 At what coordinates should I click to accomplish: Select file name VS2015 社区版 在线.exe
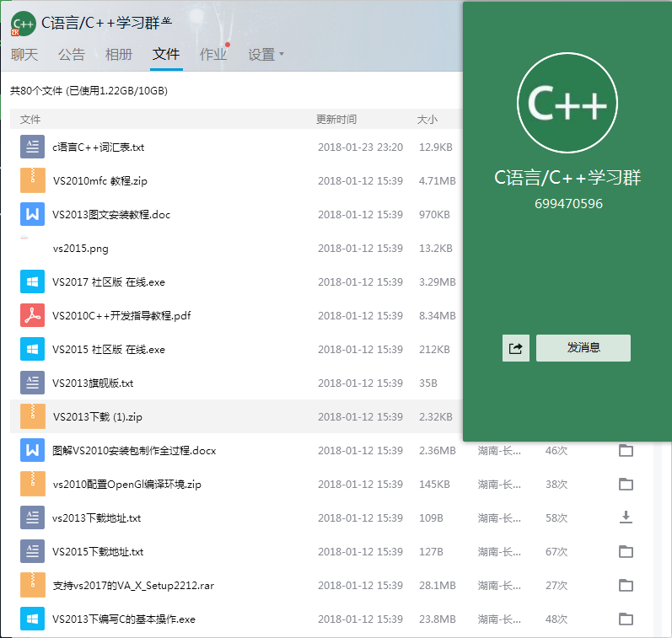(109, 350)
